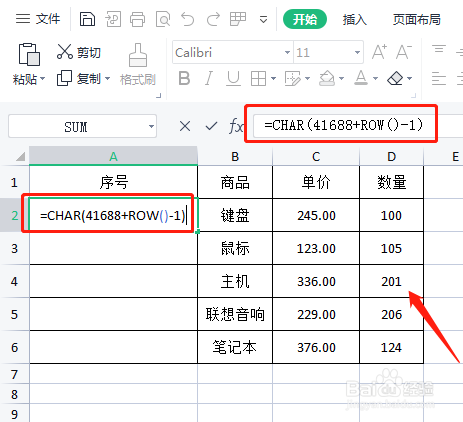Click the cell borders icon
This screenshot has height=422, width=463.
pyautogui.click(x=258, y=79)
